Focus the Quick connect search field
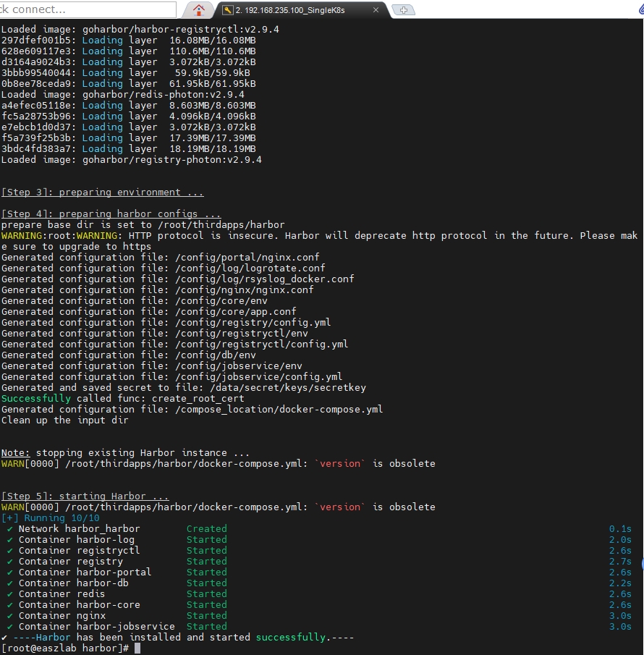Image resolution: width=644 pixels, height=655 pixels. (87, 9)
